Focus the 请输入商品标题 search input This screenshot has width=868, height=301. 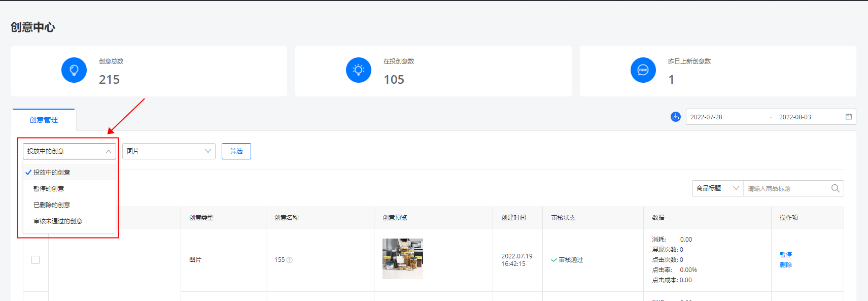pos(785,189)
